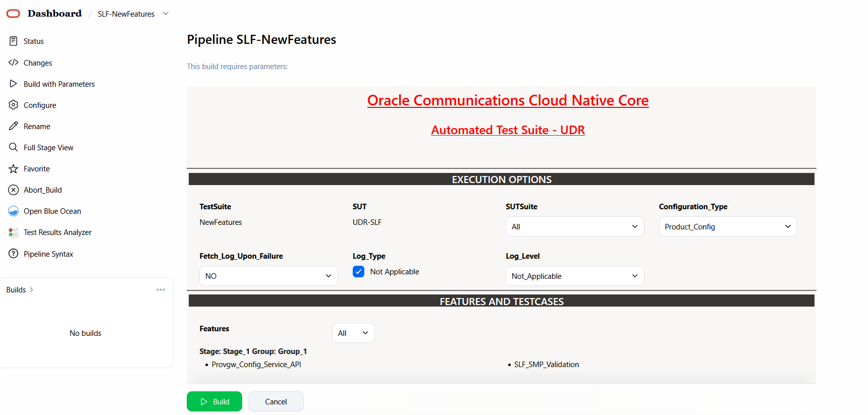Open the Pipeline Syntax link
This screenshot has width=868, height=415.
point(48,254)
